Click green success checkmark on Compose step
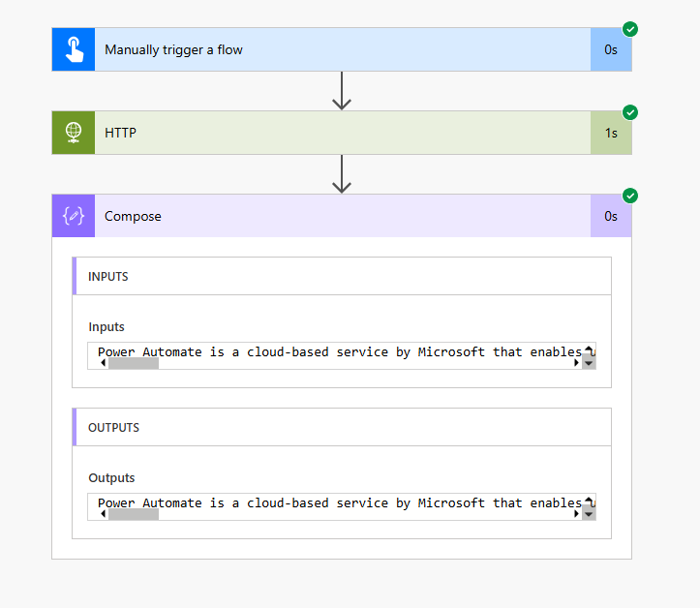This screenshot has height=608, width=700. point(630,196)
